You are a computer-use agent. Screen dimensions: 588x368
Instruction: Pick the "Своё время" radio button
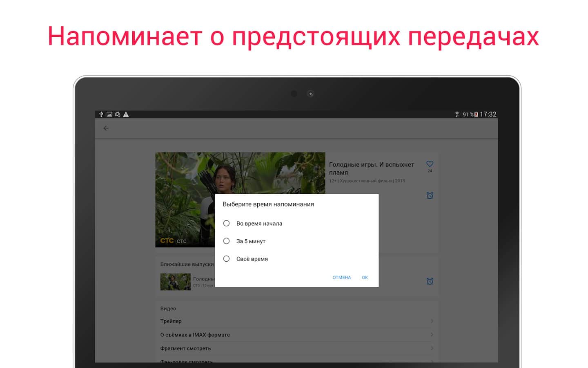tap(227, 259)
